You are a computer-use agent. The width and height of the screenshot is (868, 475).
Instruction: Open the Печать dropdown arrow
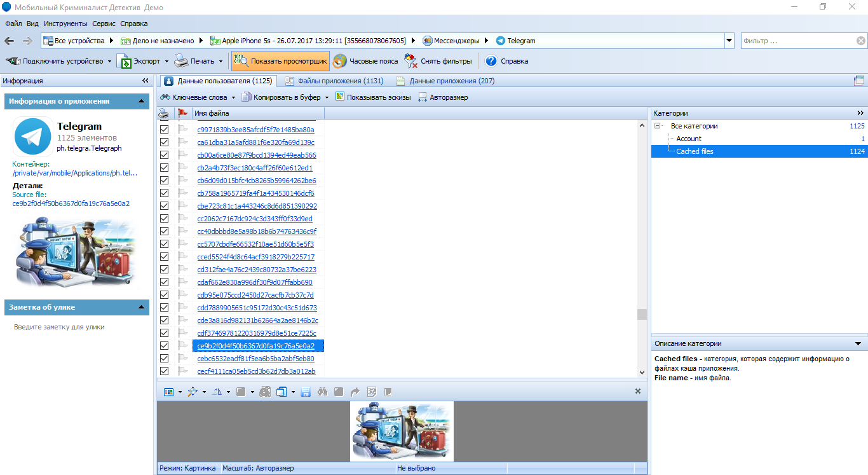pos(221,62)
